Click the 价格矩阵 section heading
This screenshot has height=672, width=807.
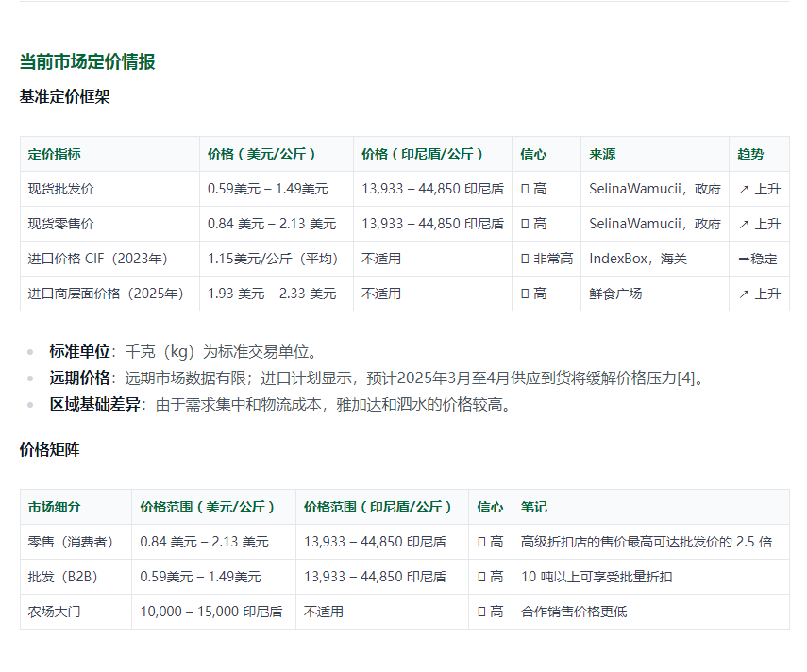pyautogui.click(x=49, y=450)
